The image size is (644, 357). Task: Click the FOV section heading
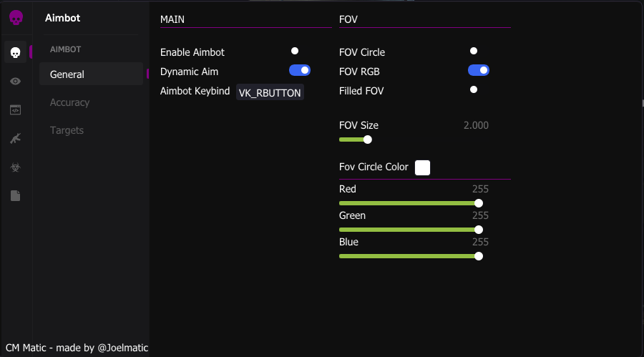(348, 19)
